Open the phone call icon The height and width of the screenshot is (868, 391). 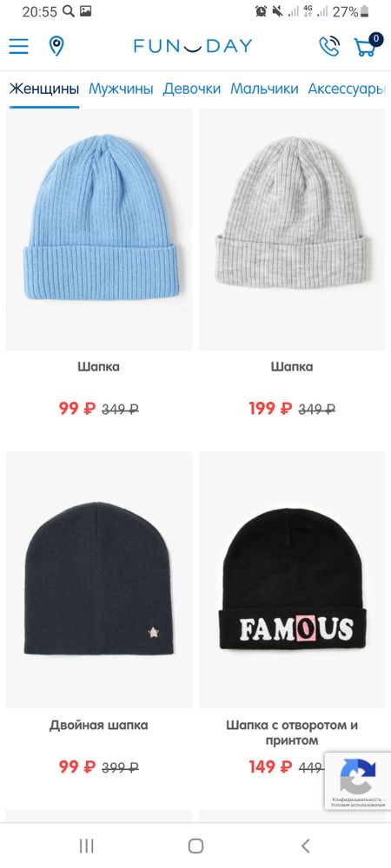(x=329, y=47)
